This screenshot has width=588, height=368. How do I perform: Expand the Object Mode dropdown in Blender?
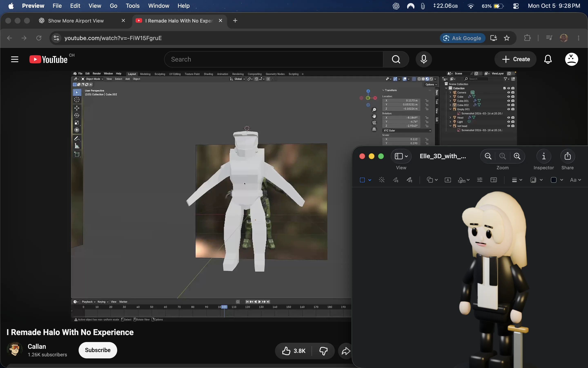tap(92, 79)
